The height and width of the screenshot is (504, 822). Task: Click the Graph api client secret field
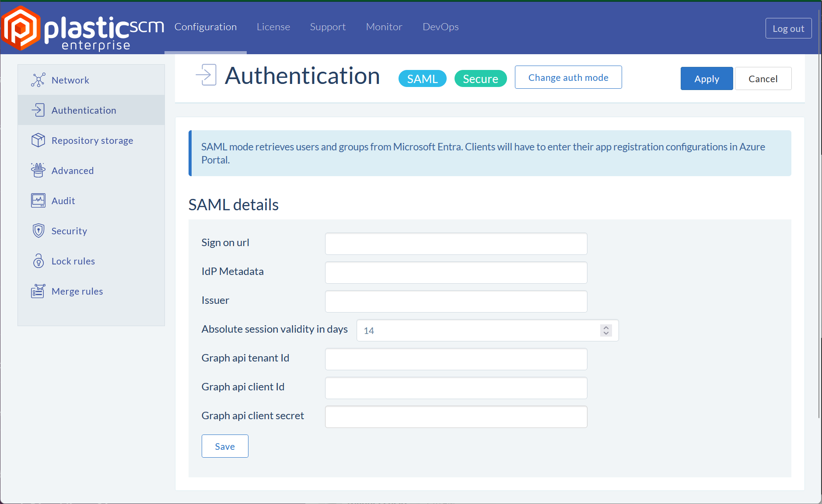click(456, 417)
